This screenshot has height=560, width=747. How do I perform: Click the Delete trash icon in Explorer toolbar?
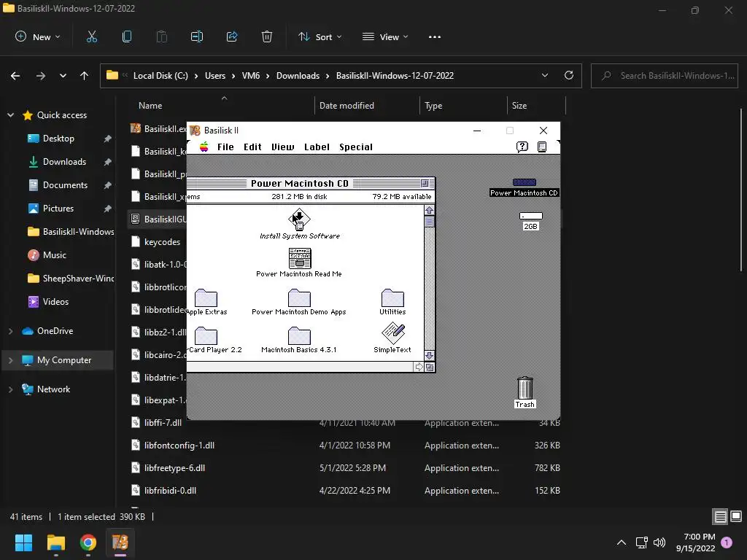267,36
